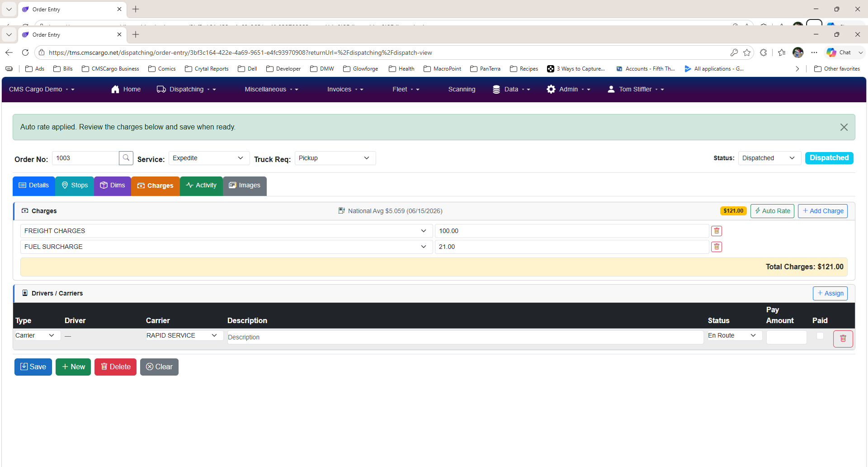Open the Service dropdown showing Expedite
The image size is (868, 467).
click(x=209, y=158)
